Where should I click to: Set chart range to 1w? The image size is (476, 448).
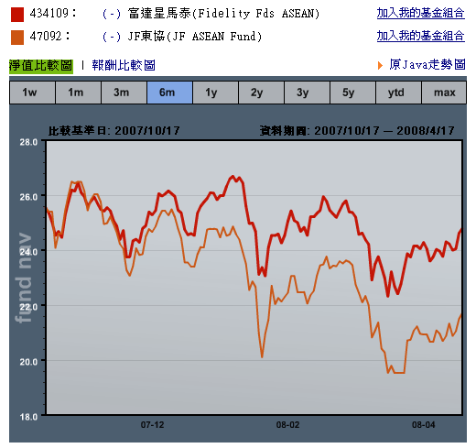(x=32, y=93)
